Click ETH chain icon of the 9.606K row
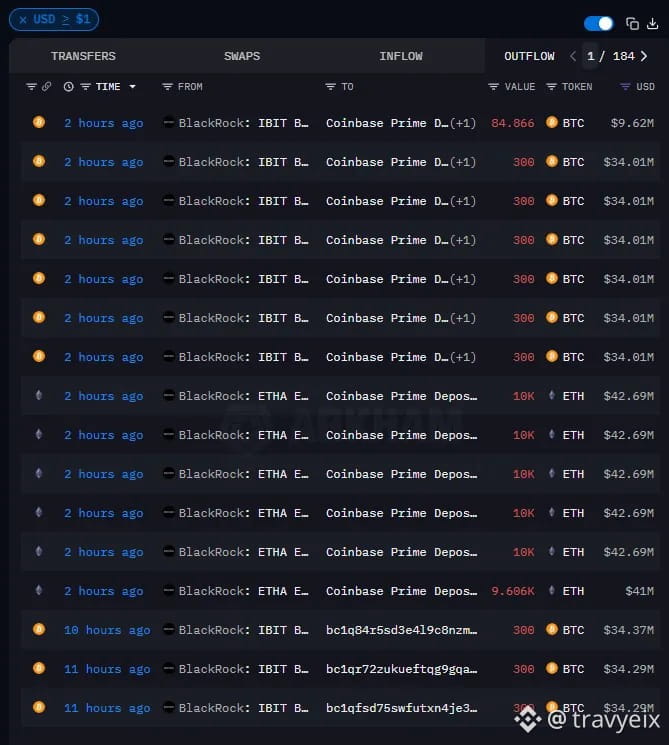The image size is (669, 745). pos(39,590)
